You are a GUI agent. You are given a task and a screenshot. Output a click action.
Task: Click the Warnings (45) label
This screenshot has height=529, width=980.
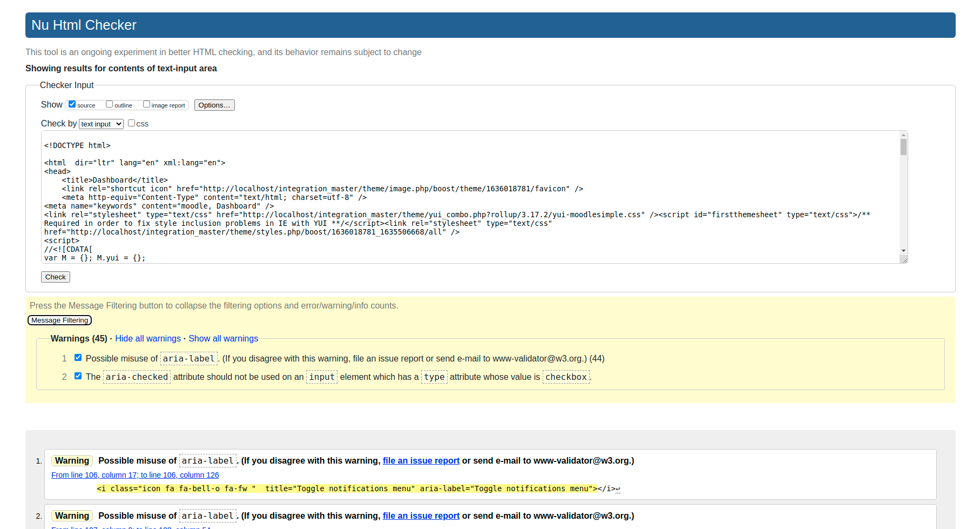point(79,338)
